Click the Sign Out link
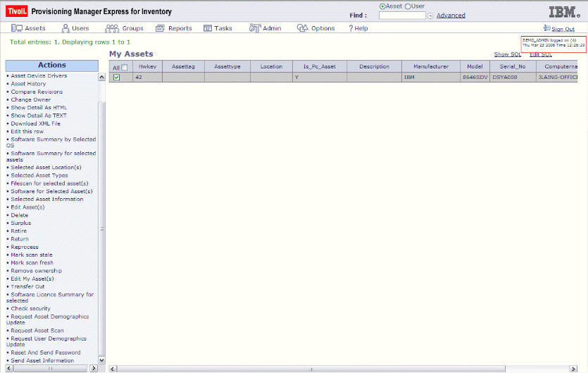The height and width of the screenshot is (373, 588). click(563, 29)
